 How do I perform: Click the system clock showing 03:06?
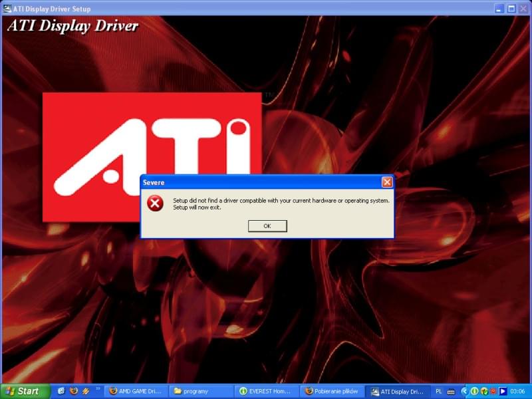click(517, 391)
